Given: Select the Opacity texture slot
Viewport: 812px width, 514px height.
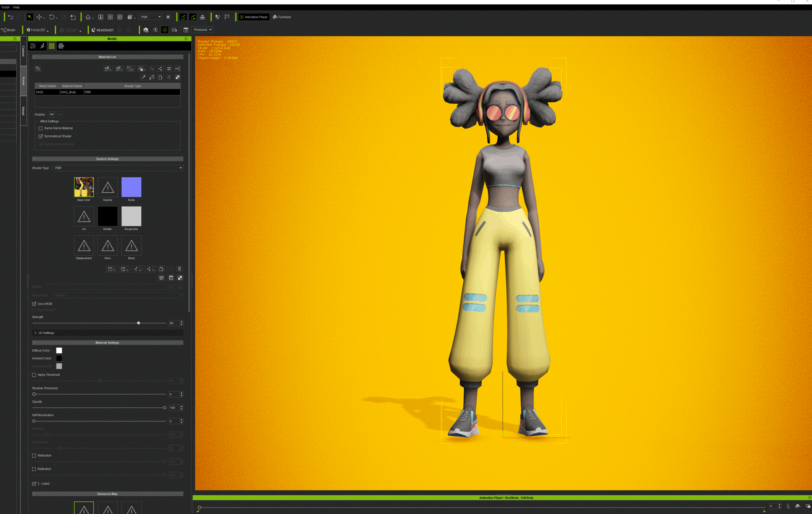Looking at the screenshot, I should coord(108,187).
